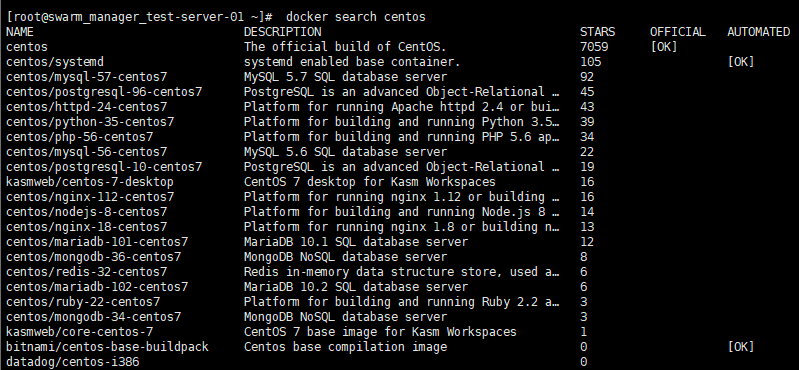Click 'MySQL 5.7 SQL database server' description
Screen dimensions: 799x370
tap(345, 77)
